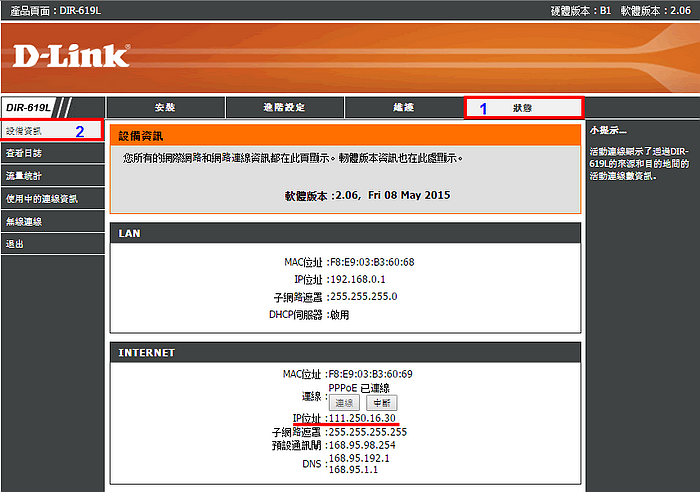Click the DIR-619L model label above sidebar
Image resolution: width=700 pixels, height=492 pixels.
click(x=28, y=107)
